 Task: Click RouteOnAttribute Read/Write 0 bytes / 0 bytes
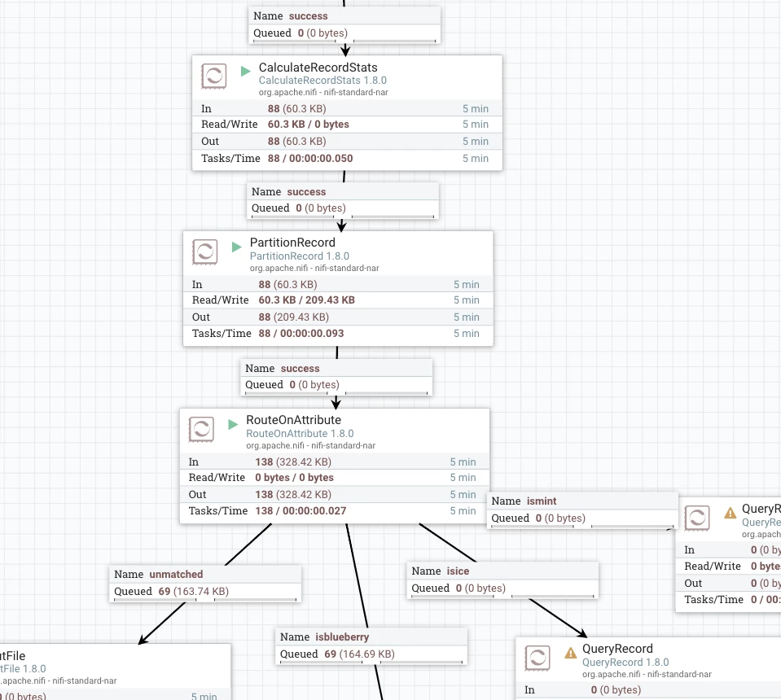294,478
